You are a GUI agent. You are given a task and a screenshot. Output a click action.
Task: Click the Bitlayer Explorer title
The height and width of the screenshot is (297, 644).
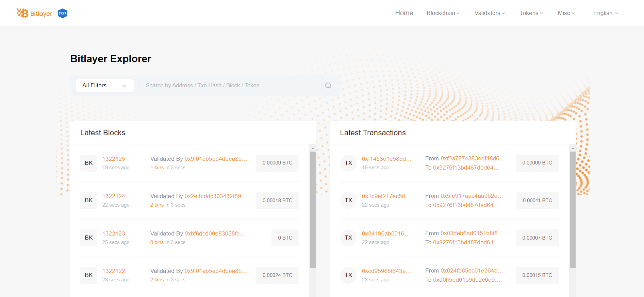[x=111, y=59]
